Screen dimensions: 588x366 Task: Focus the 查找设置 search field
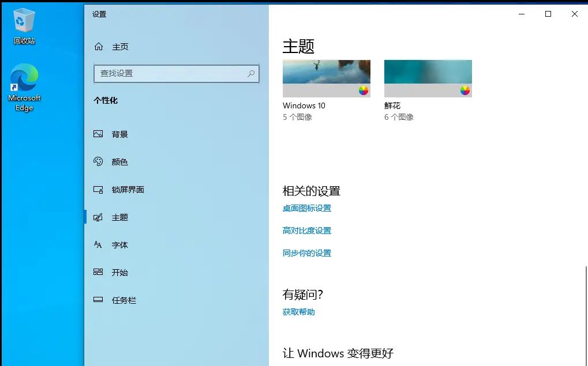click(x=176, y=73)
